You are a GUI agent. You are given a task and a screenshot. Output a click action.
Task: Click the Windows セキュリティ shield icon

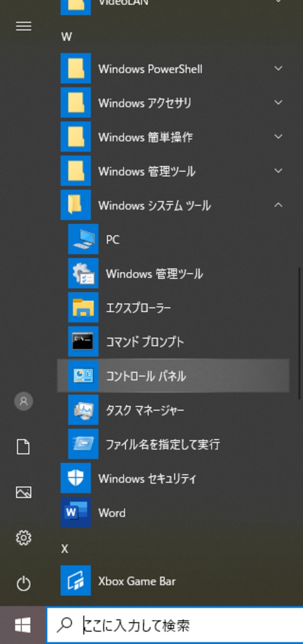pyautogui.click(x=76, y=478)
